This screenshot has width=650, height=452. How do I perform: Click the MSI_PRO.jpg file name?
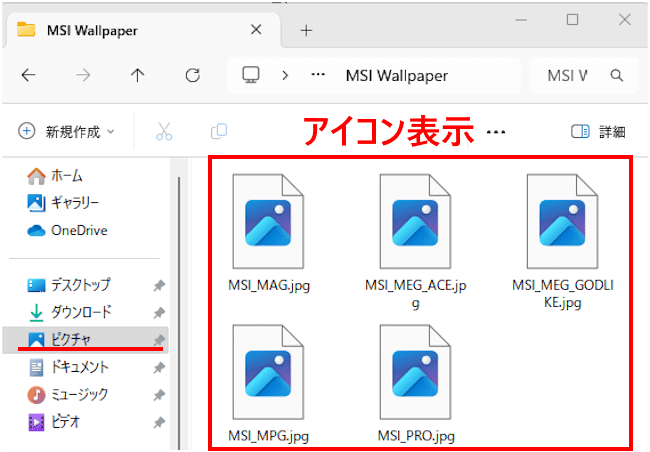(416, 436)
